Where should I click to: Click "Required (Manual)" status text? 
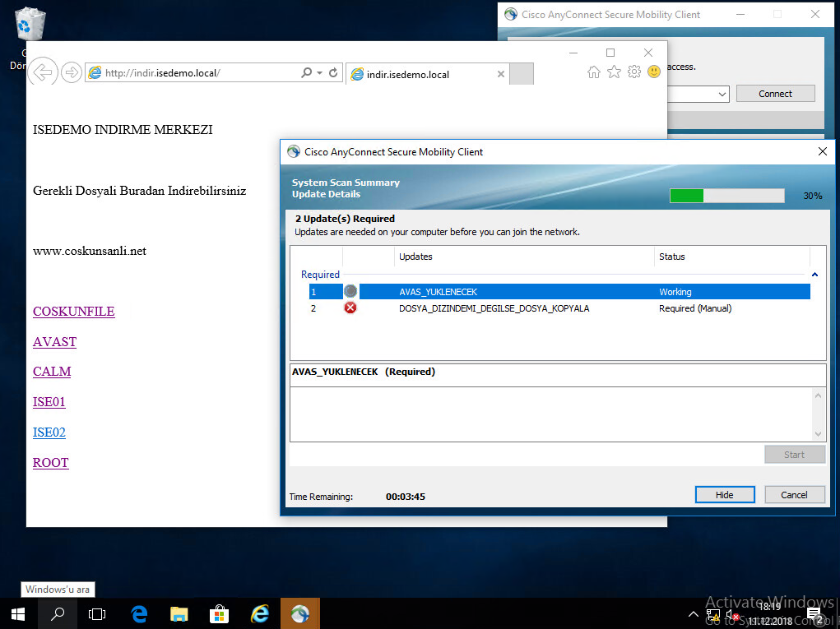[695, 308]
